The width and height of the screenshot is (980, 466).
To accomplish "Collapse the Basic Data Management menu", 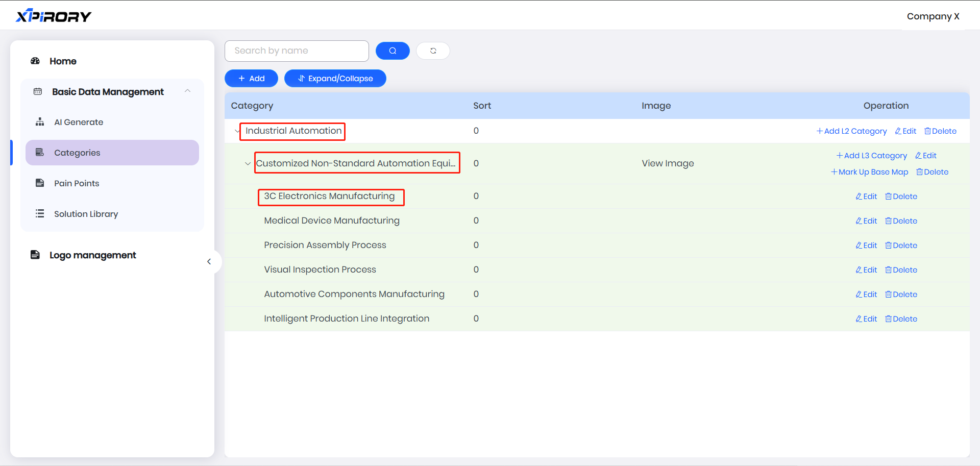I will coord(187,91).
